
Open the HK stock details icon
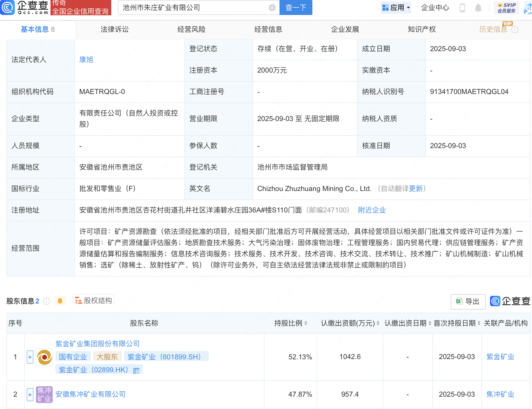point(136,371)
